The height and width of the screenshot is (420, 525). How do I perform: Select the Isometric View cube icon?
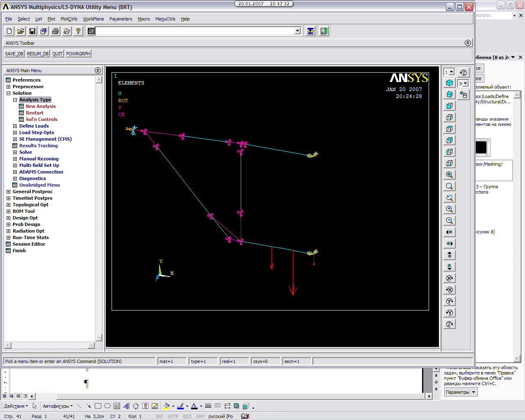450,83
